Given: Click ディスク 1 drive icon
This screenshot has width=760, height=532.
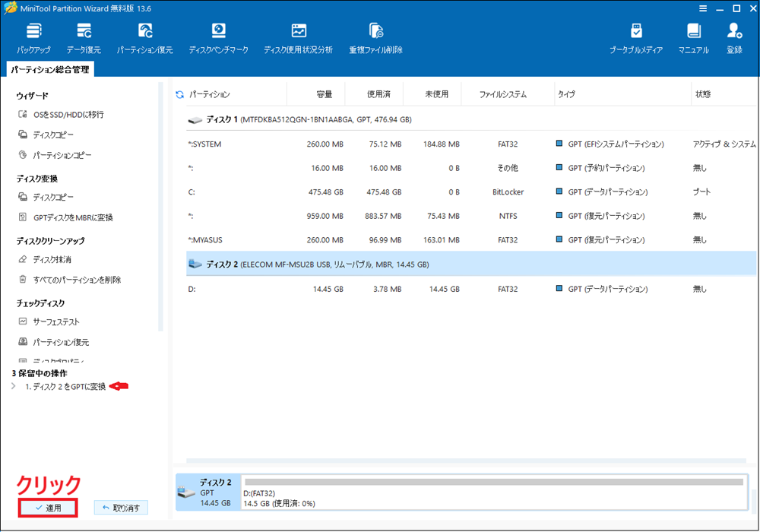Looking at the screenshot, I should point(195,119).
